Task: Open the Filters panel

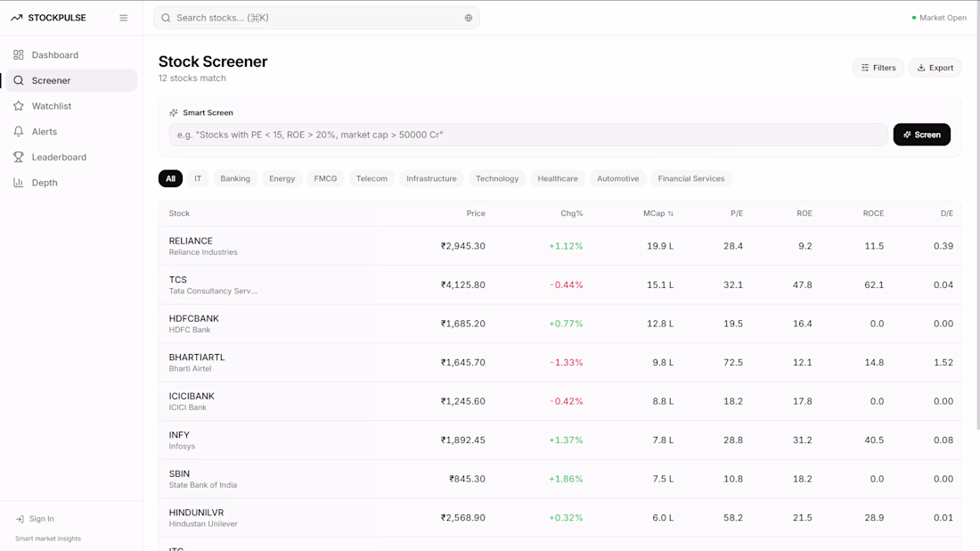Action: pyautogui.click(x=878, y=68)
